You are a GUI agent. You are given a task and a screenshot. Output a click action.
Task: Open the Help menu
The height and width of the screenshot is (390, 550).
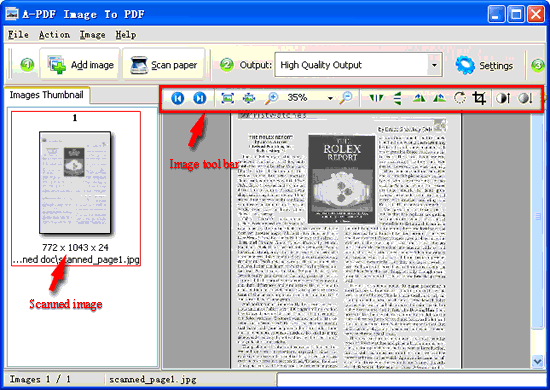pyautogui.click(x=126, y=35)
